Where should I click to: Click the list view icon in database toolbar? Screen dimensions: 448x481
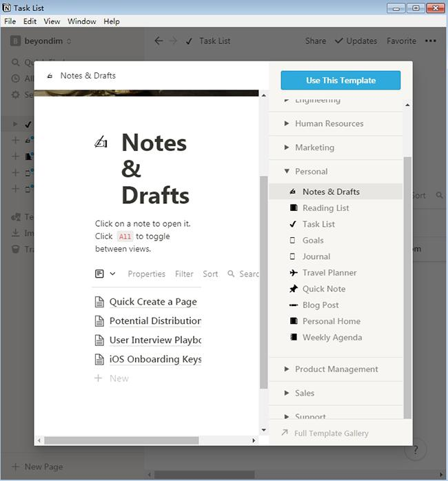coord(99,274)
